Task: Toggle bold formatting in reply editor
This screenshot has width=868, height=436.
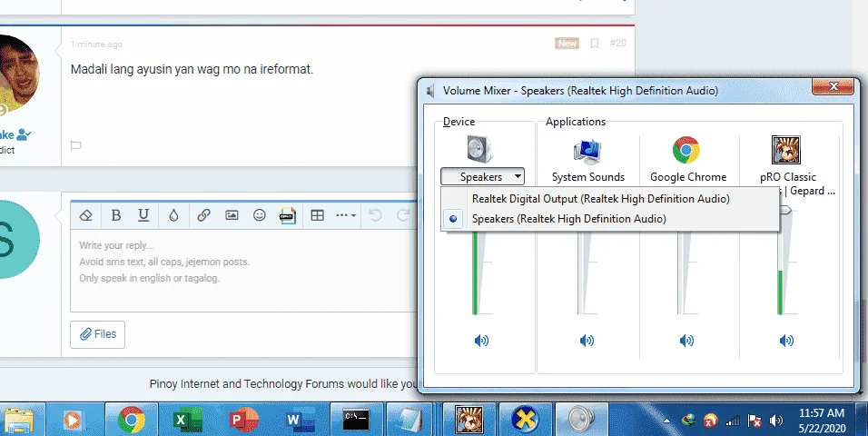Action: 115,215
